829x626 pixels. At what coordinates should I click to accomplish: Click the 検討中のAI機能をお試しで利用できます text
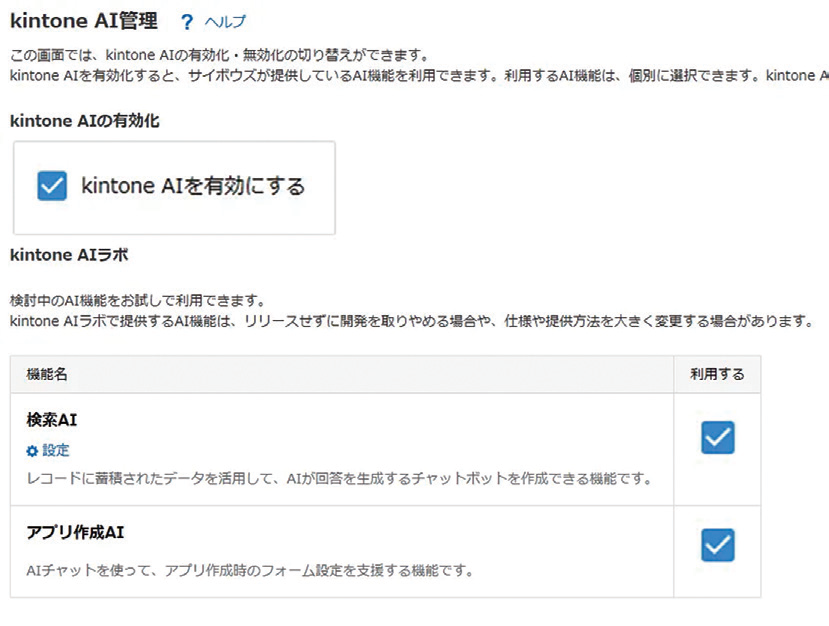[x=137, y=301]
